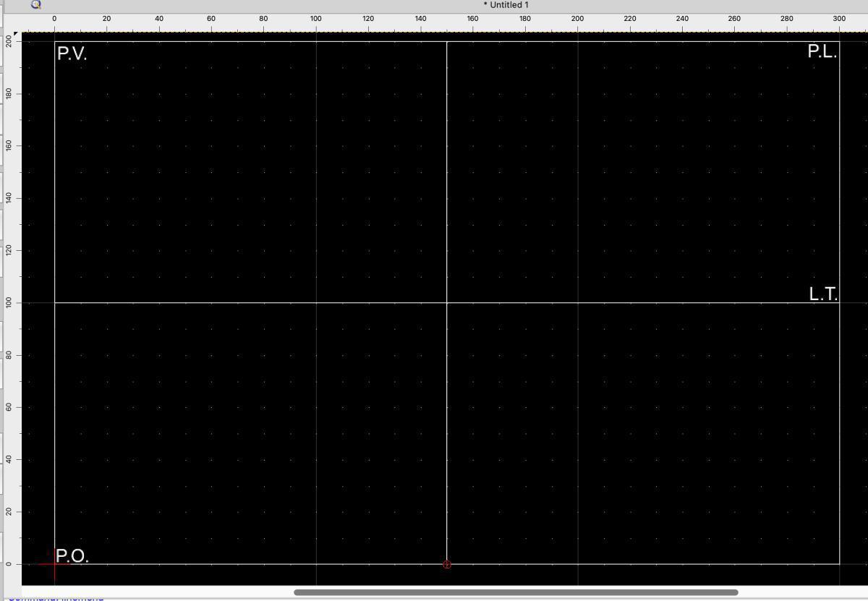Click the 200 mark on the horizontal ruler
This screenshot has height=601, width=868.
[577, 19]
